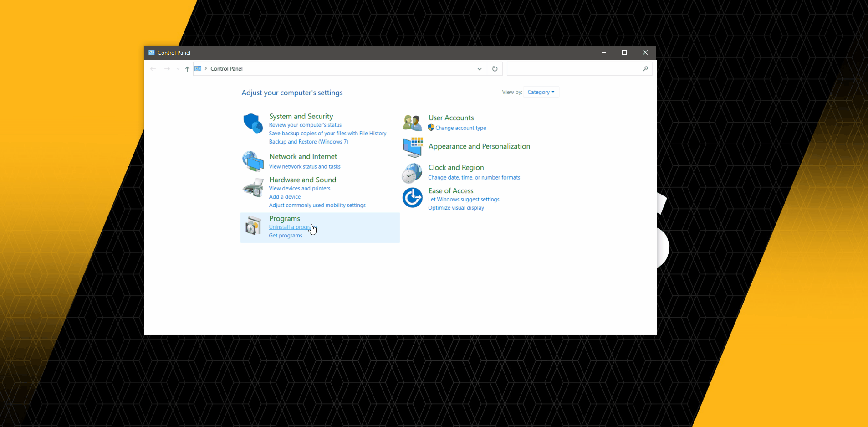Screen dimensions: 868x427
Task: Click the Control Panel breadcrumb in address bar
Action: click(x=226, y=69)
